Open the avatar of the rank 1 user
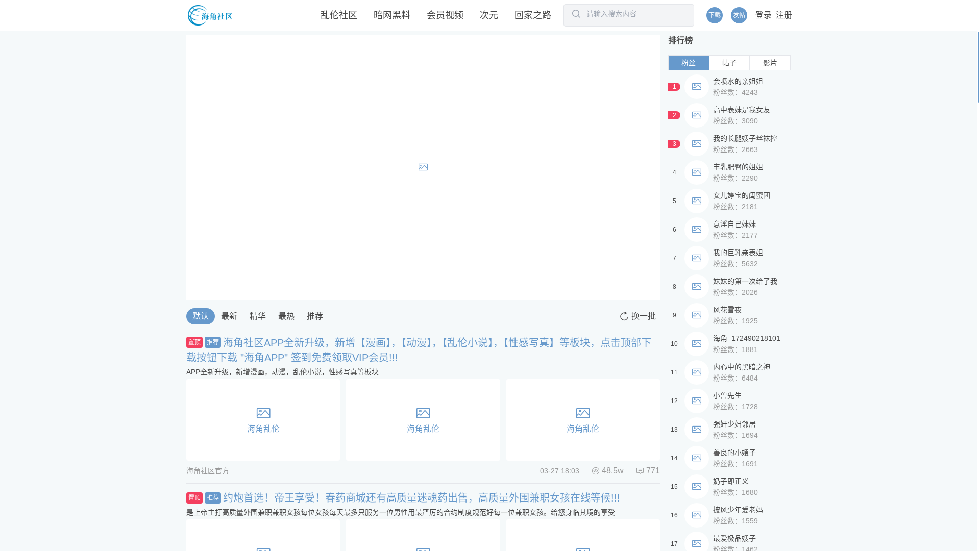 tap(697, 87)
